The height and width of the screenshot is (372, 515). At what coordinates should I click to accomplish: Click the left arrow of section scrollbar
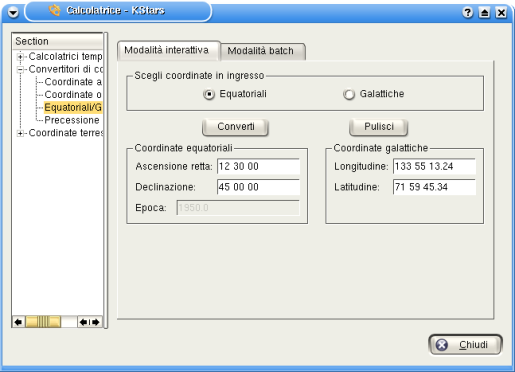18,322
